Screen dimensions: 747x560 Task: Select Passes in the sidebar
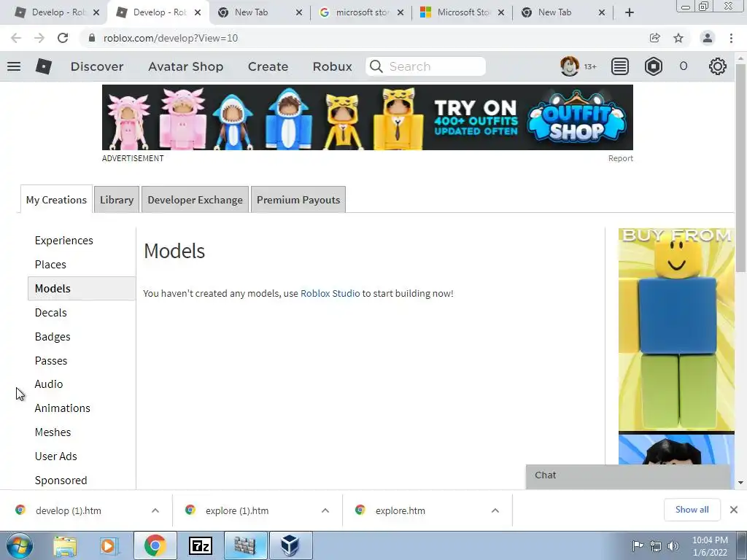pyautogui.click(x=51, y=360)
